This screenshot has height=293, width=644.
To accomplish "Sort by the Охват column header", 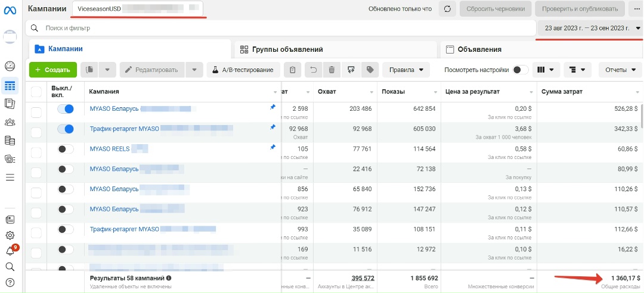I will point(327,92).
